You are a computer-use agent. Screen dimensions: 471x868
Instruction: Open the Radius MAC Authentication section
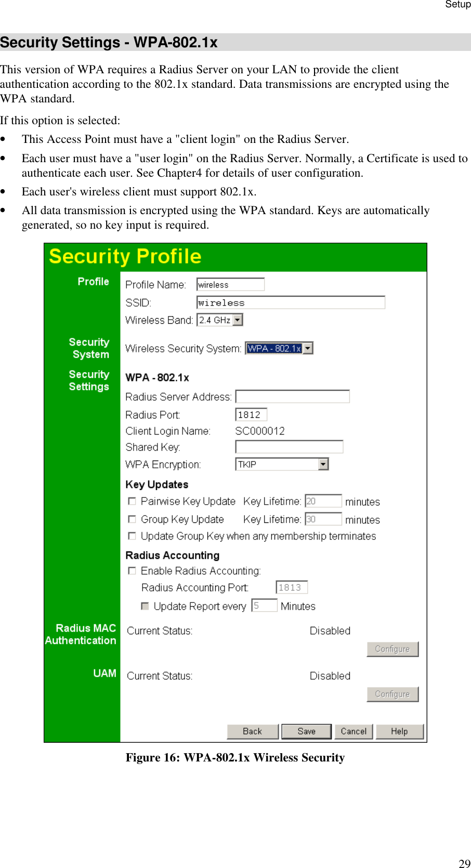pyautogui.click(x=81, y=634)
